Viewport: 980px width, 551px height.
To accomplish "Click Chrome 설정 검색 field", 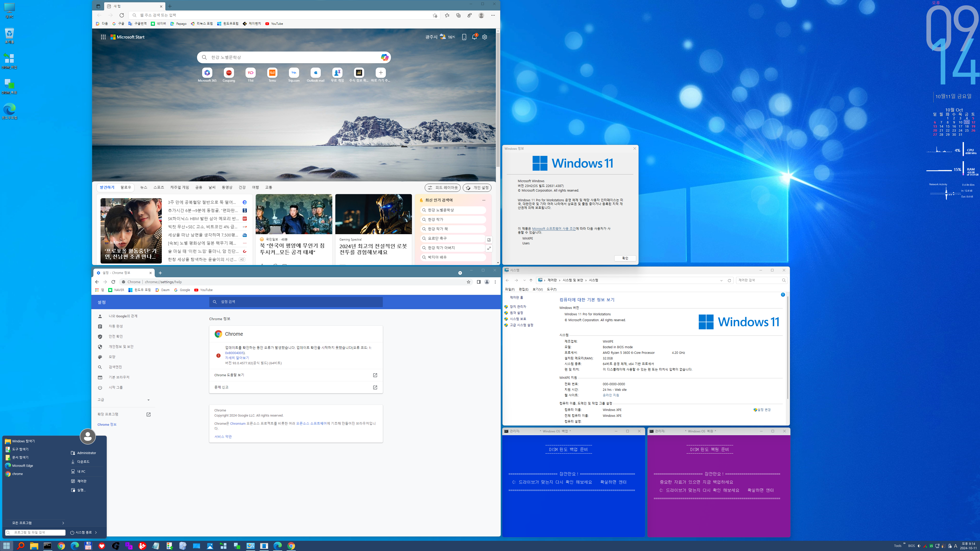I will pos(296,302).
